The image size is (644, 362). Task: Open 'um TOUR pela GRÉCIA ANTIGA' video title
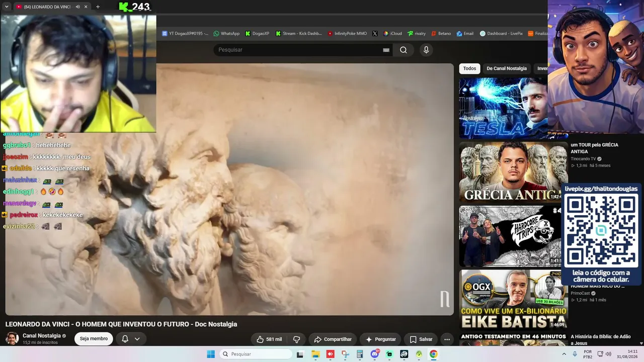594,148
